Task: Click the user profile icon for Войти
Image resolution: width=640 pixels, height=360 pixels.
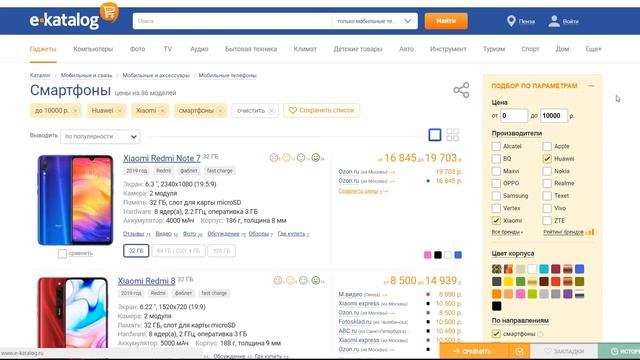Action: (554, 21)
